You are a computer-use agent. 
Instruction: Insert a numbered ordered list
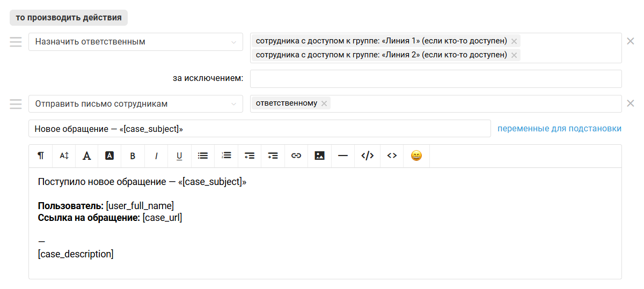[226, 156]
